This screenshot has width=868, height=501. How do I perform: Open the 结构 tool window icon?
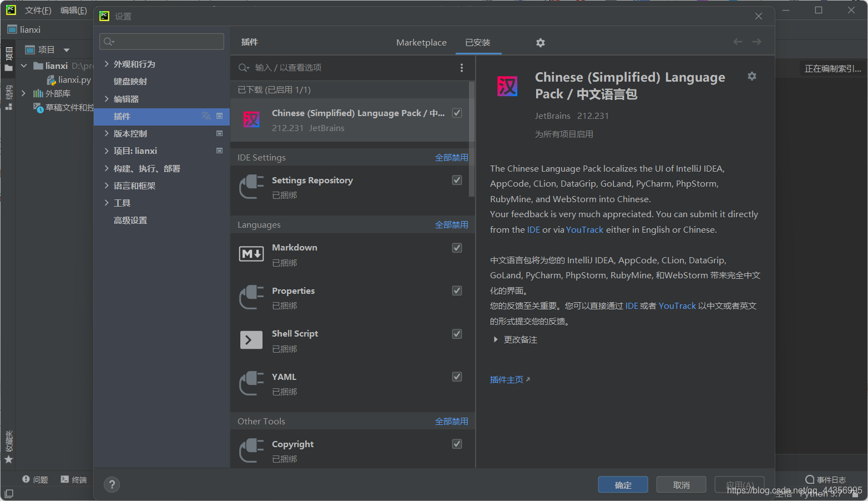point(8,94)
